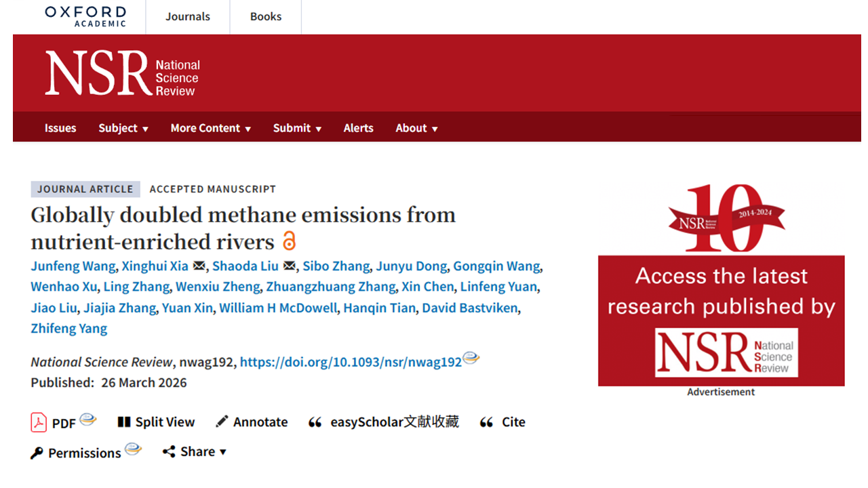Expand the Submit menu
The image size is (868, 488).
(x=297, y=128)
